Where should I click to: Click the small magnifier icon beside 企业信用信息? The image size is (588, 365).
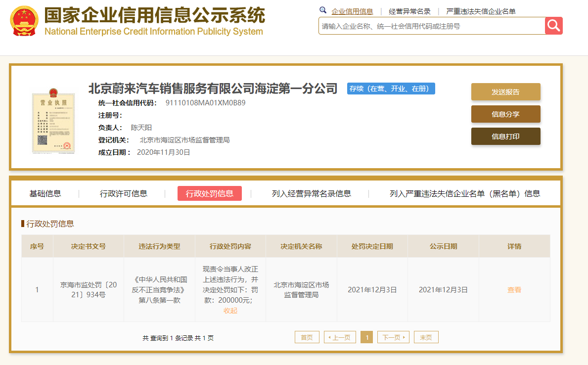pos(323,10)
